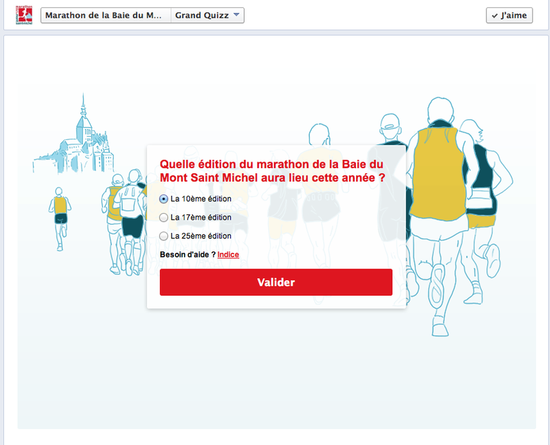Click the 'Besoin d'aide ?' text
The width and height of the screenshot is (550, 445).
[188, 255]
